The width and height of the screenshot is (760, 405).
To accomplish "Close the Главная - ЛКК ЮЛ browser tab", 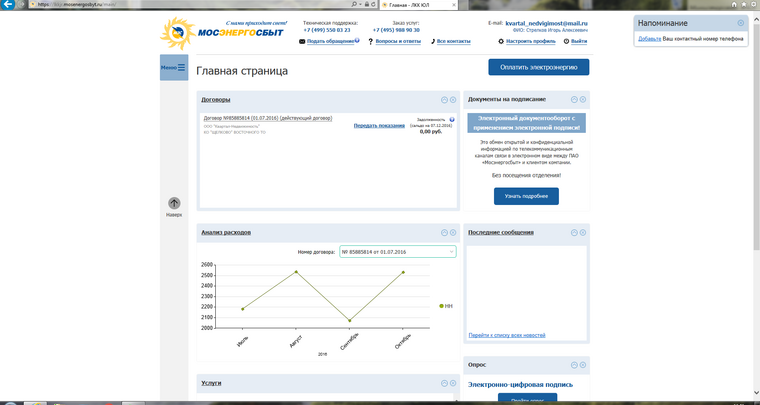I will pyautogui.click(x=454, y=4).
